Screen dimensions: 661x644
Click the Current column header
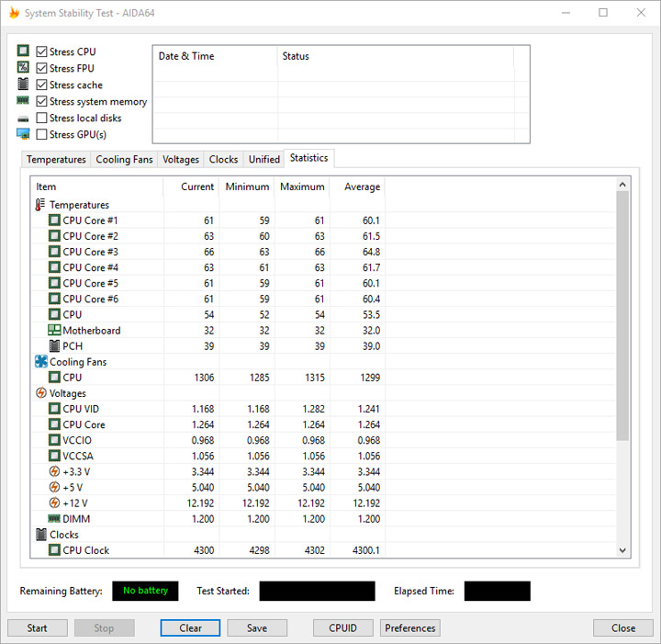(191, 186)
